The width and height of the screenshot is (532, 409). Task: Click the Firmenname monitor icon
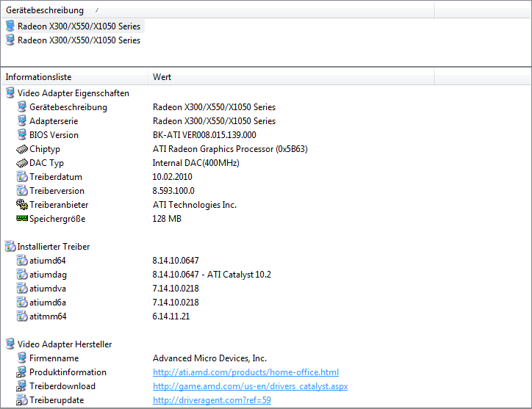coord(22,358)
